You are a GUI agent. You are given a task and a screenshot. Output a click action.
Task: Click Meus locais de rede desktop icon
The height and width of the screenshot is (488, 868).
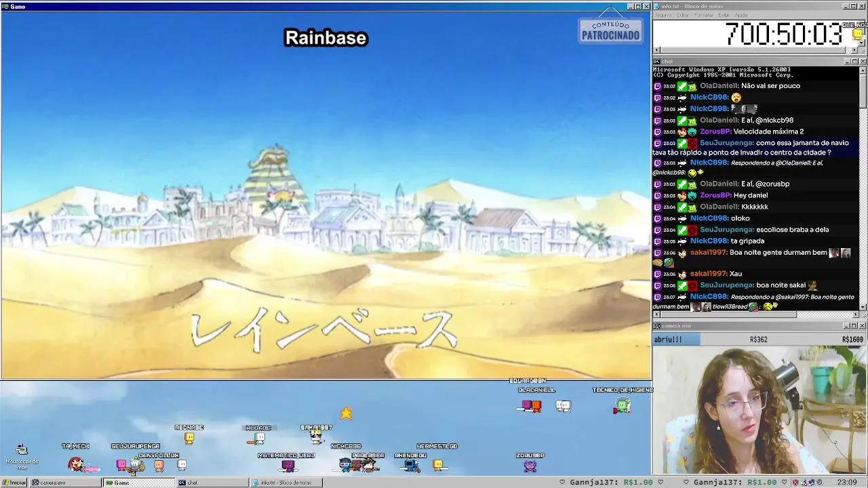(x=22, y=457)
